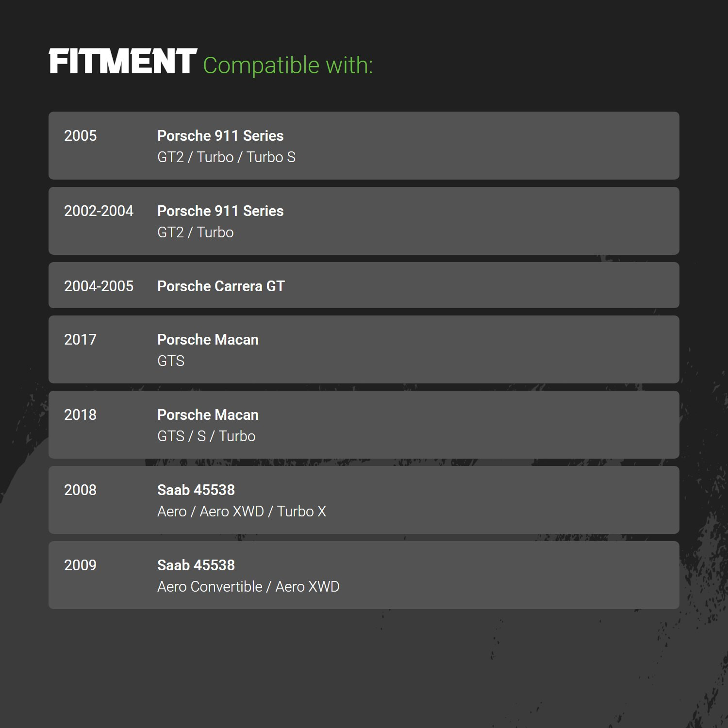Click the 'GTS / S / Turbo' trim text
728x728 pixels.
click(x=206, y=436)
